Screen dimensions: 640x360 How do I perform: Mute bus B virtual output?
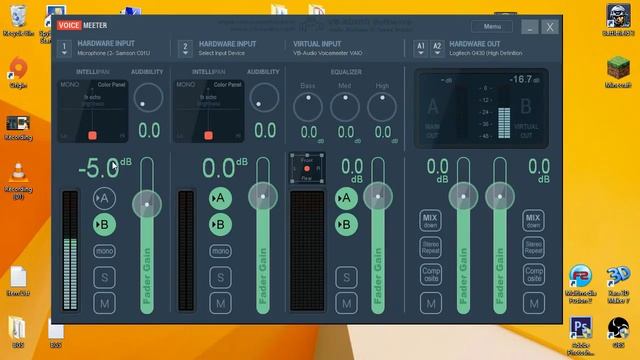tap(534, 303)
